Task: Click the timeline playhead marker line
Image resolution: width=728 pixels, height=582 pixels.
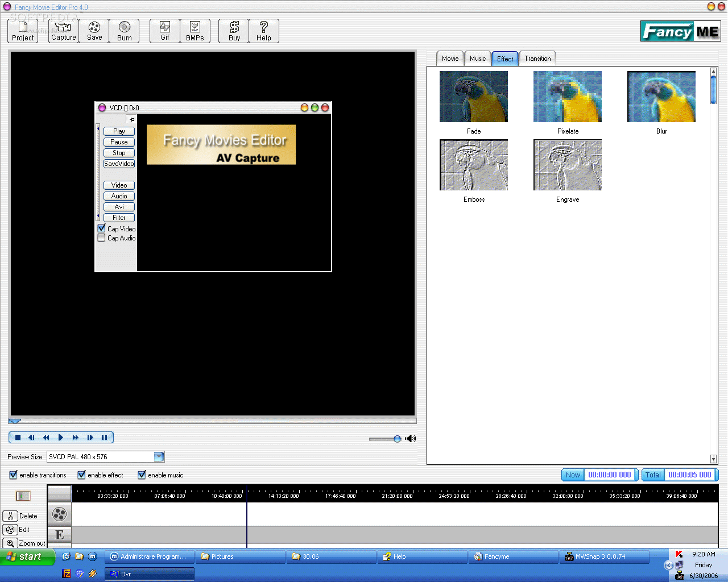Action: click(x=247, y=517)
